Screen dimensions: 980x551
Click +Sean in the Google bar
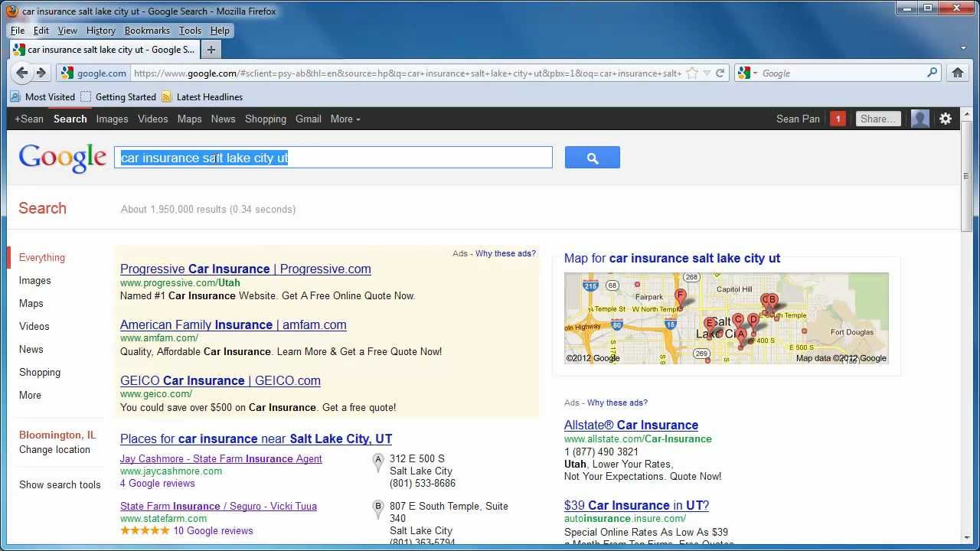tap(29, 119)
